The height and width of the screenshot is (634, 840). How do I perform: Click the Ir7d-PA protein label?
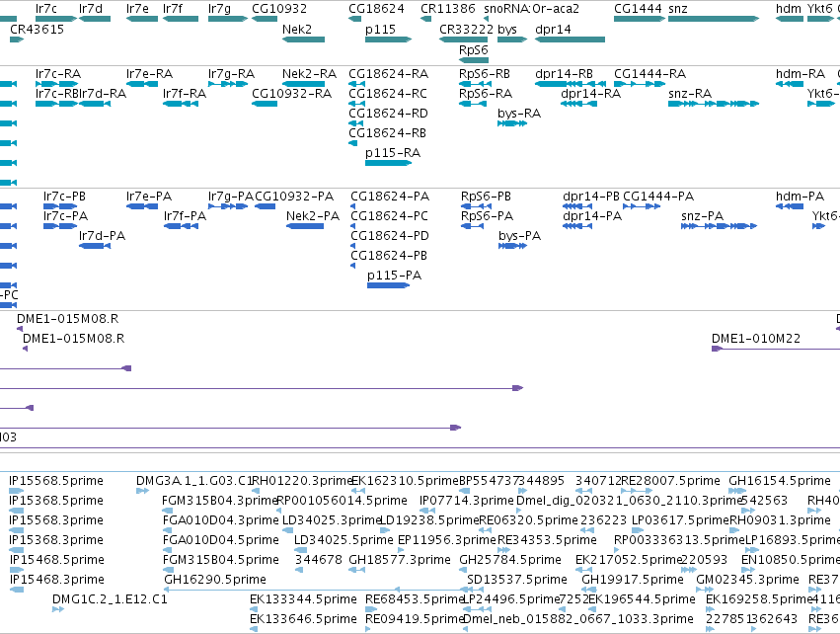(102, 236)
